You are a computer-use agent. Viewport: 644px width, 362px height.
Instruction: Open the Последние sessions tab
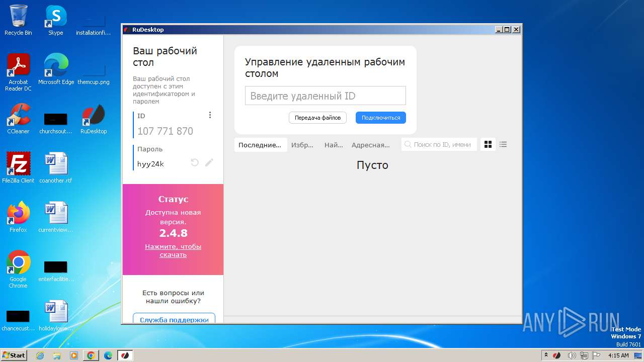point(260,145)
